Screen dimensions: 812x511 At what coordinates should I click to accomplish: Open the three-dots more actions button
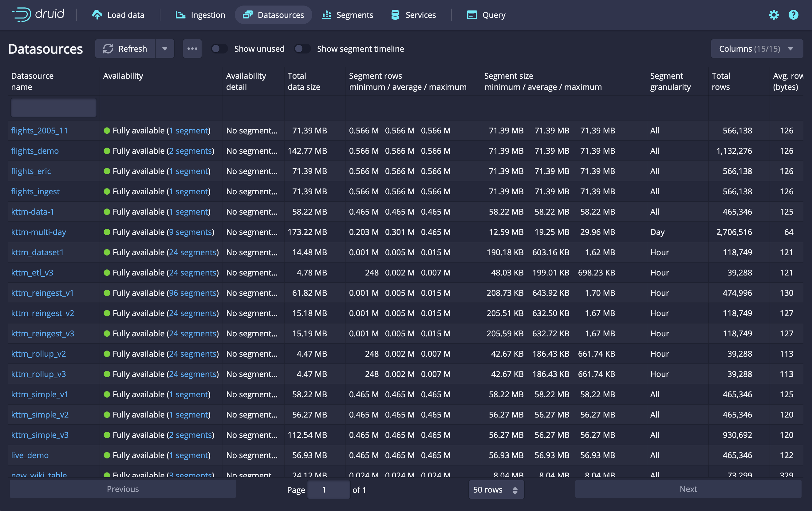(192, 49)
